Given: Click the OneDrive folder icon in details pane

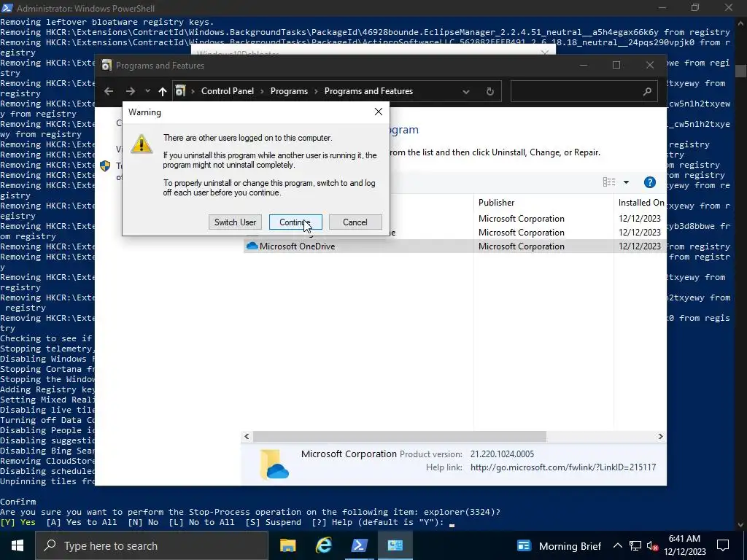Looking at the screenshot, I should 274,464.
